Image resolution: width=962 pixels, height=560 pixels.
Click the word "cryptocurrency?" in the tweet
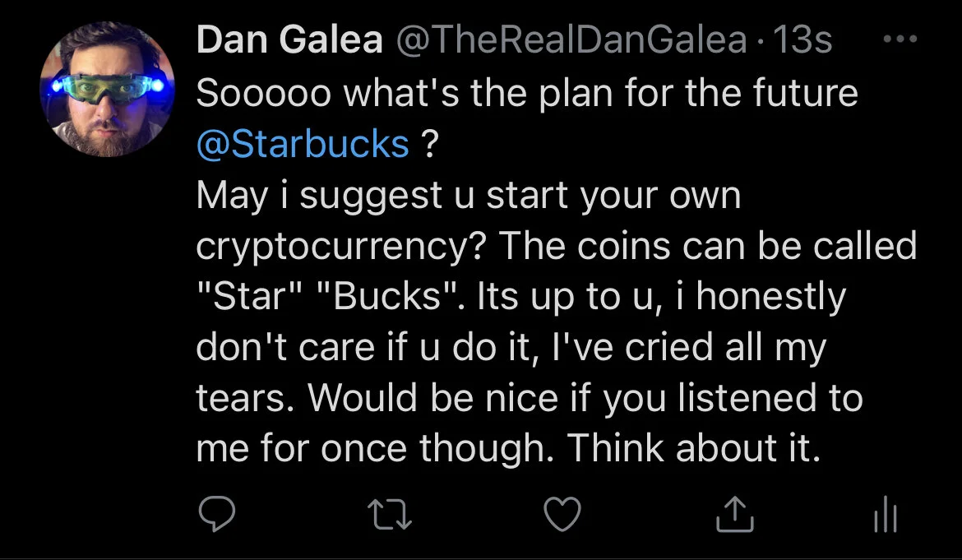[x=341, y=247]
